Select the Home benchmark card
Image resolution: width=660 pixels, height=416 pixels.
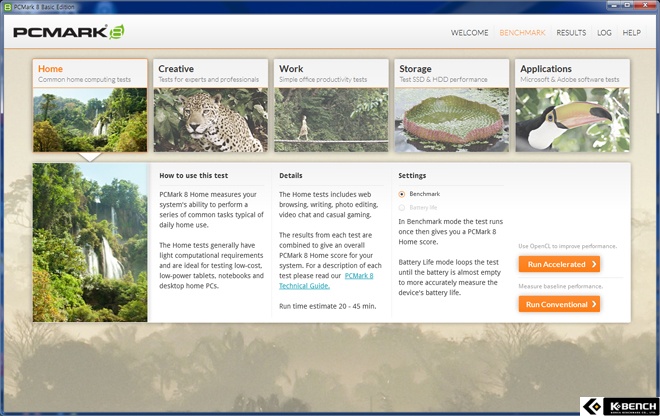tap(90, 105)
